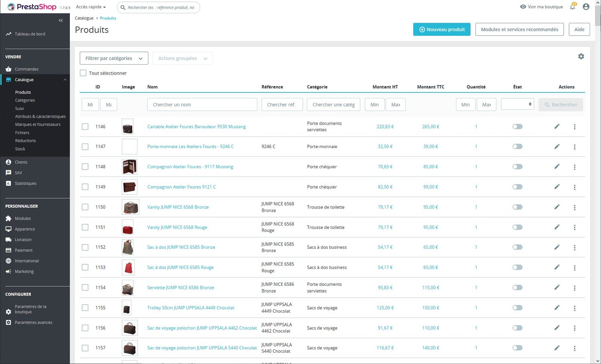Check the Tout sélectionner checkbox
601x364 pixels.
[83, 73]
